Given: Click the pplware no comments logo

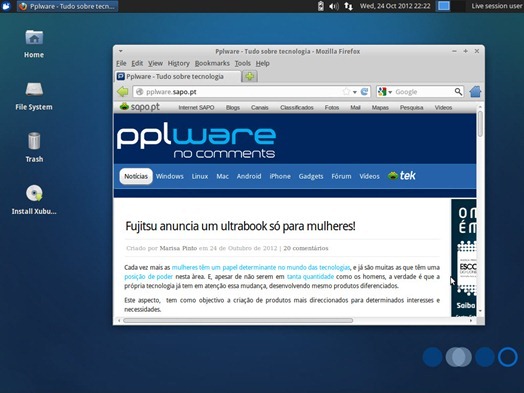Looking at the screenshot, I should coord(196,141).
